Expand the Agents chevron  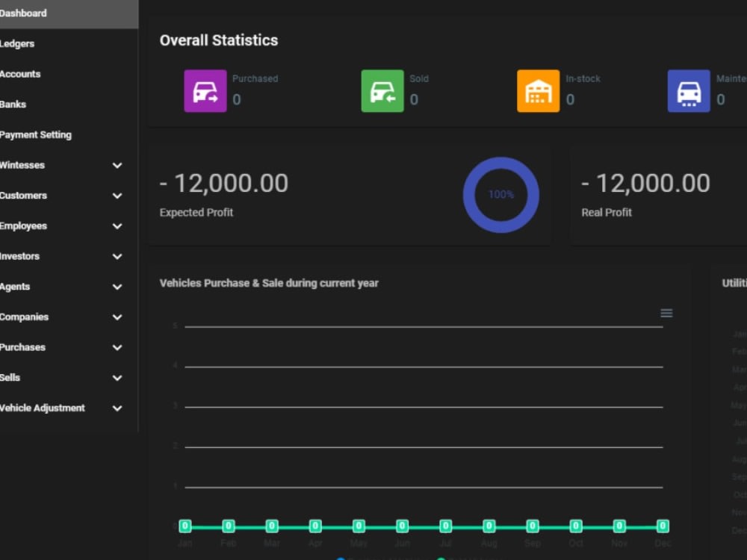pos(117,287)
